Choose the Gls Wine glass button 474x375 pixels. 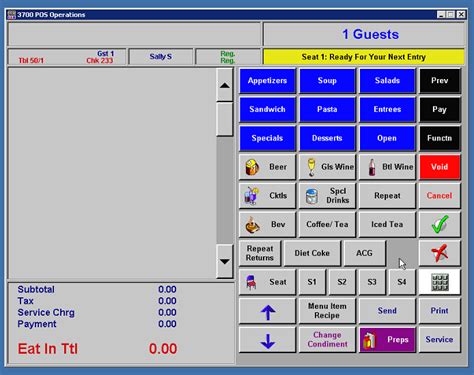(x=327, y=167)
